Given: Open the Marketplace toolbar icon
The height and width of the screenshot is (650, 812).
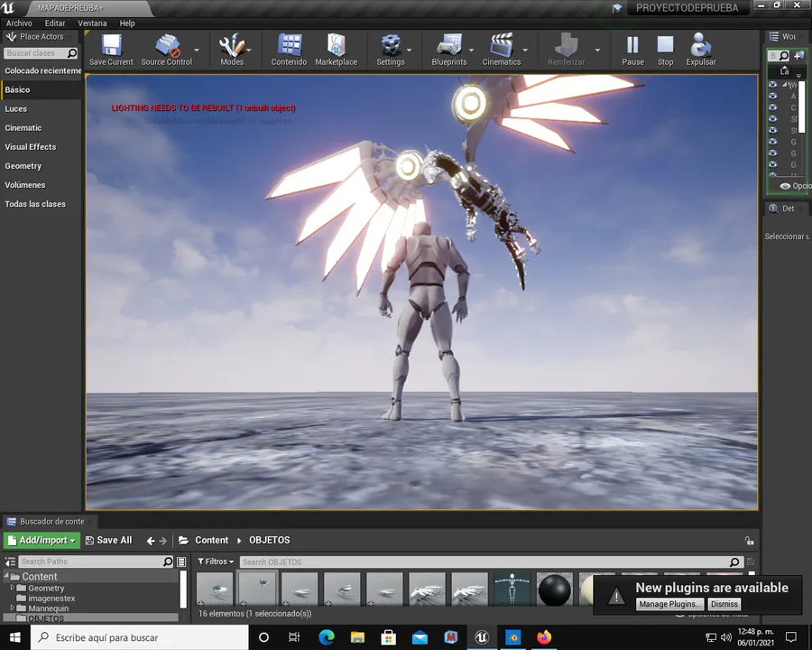Looking at the screenshot, I should click(x=337, y=45).
